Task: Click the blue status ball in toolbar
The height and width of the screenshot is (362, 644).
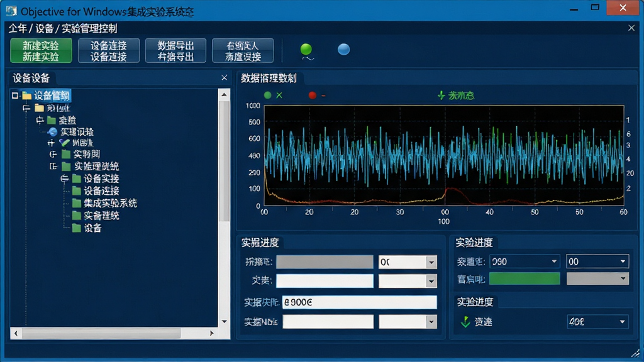Action: (x=344, y=49)
